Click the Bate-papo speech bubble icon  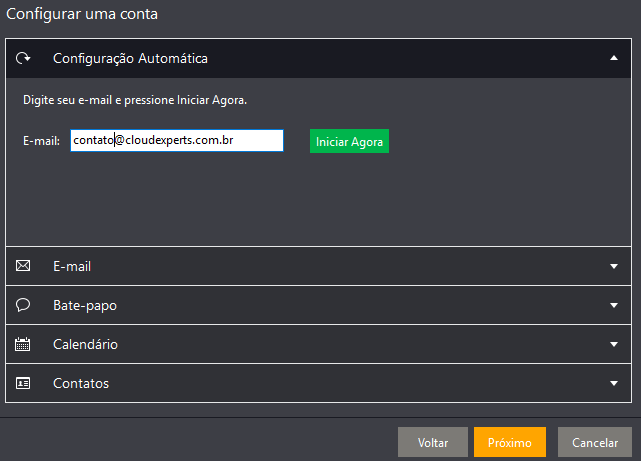pos(23,305)
